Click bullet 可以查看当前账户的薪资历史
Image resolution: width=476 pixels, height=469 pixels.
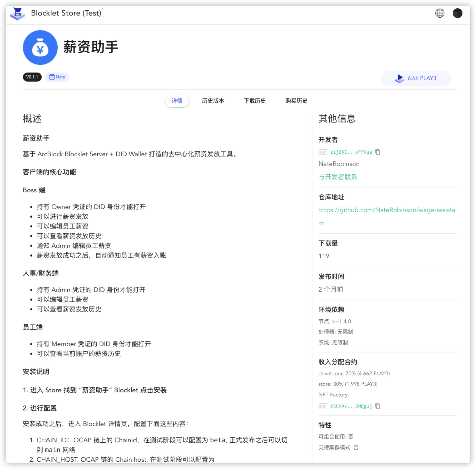coord(79,354)
